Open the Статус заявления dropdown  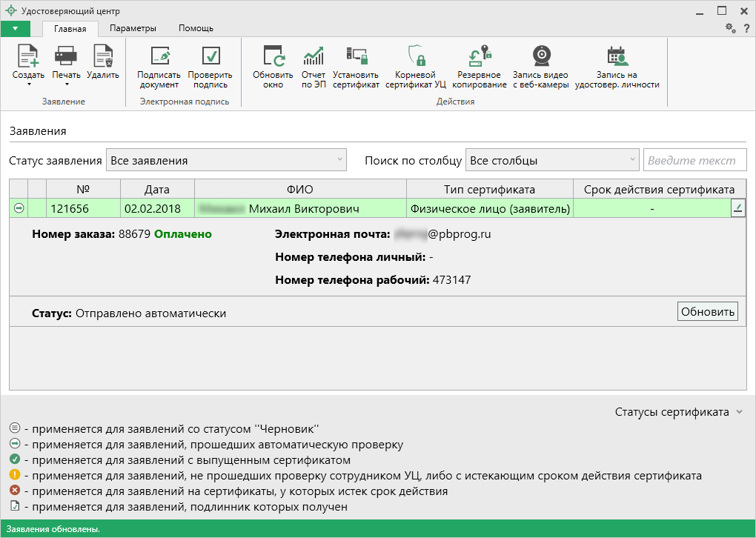coord(226,160)
